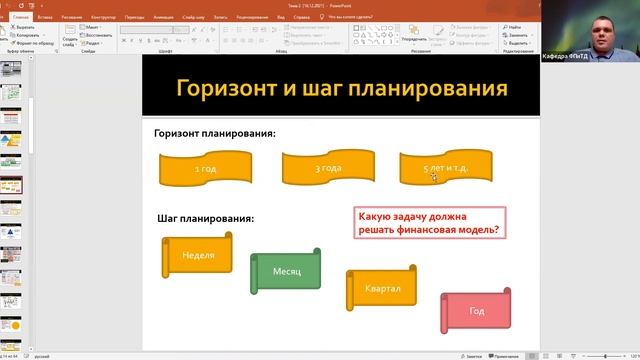Click the green 'Месяц' scroll shape
Viewport: 640px width, 360px height.
click(286, 271)
